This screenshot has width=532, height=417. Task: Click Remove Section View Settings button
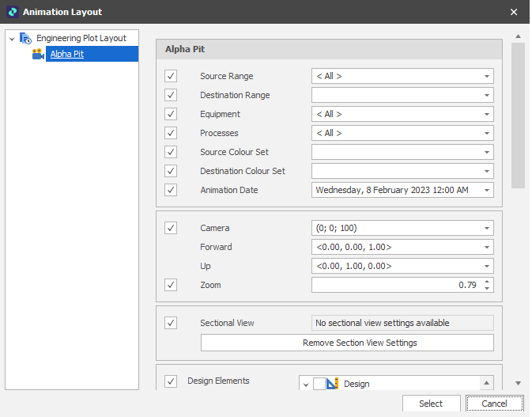click(x=360, y=343)
